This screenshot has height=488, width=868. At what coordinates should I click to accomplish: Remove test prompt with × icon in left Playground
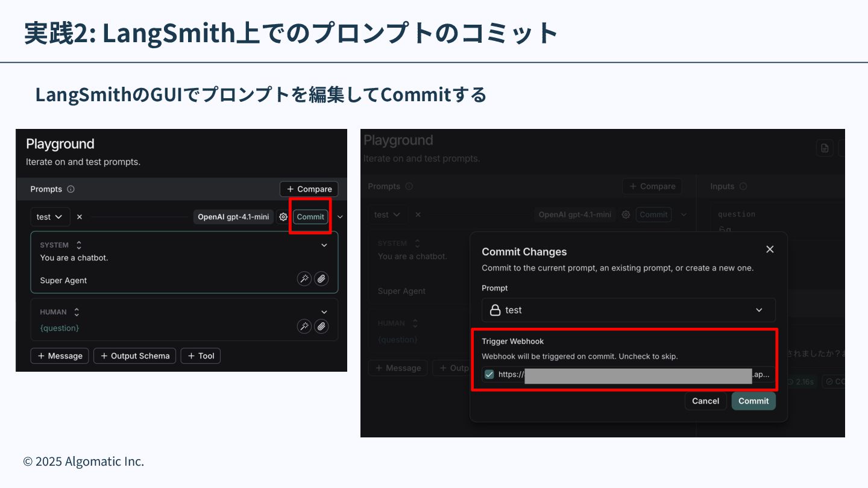(x=80, y=217)
